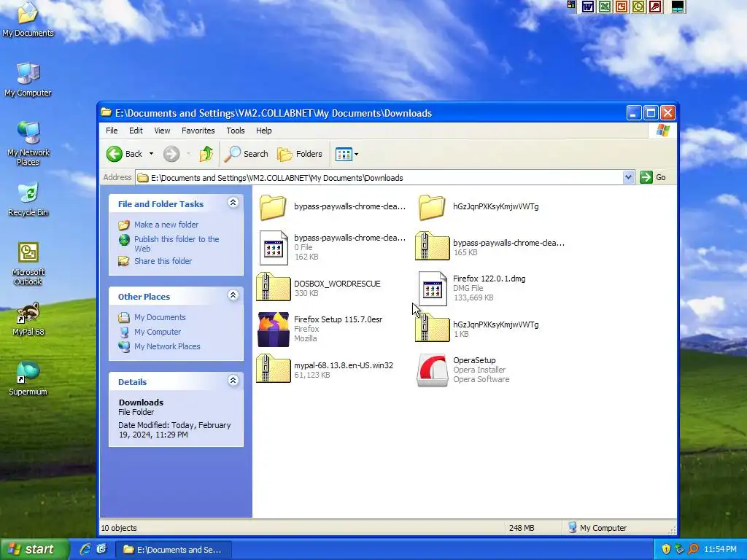Image resolution: width=747 pixels, height=560 pixels.
Task: Go up one folder level
Action: pyautogui.click(x=206, y=154)
